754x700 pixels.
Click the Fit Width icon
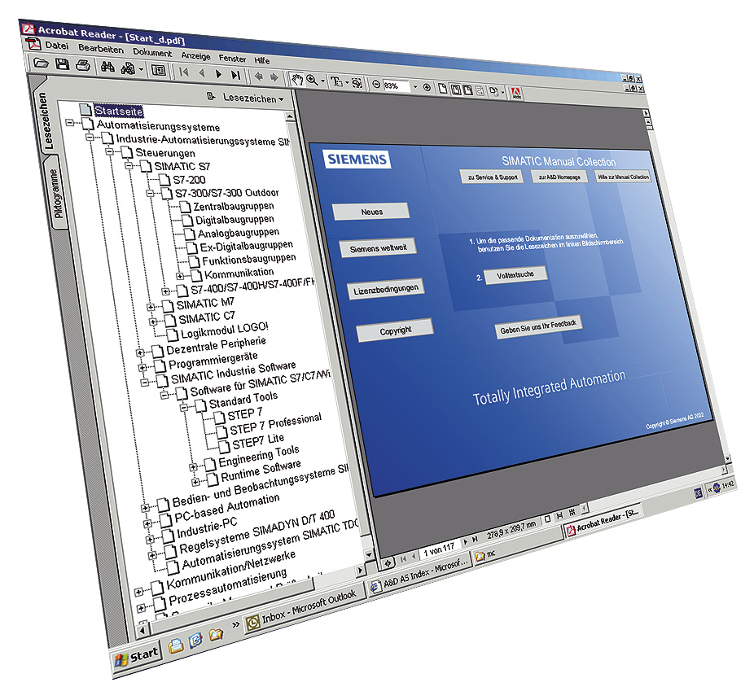467,90
